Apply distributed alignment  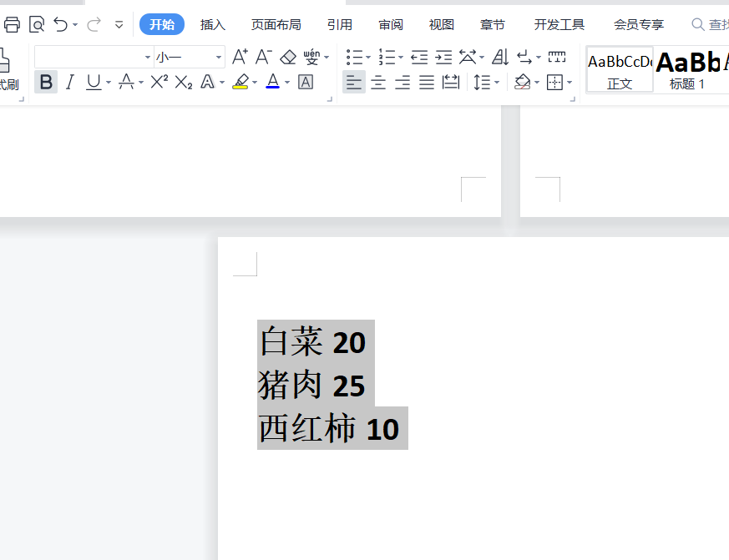pos(451,83)
